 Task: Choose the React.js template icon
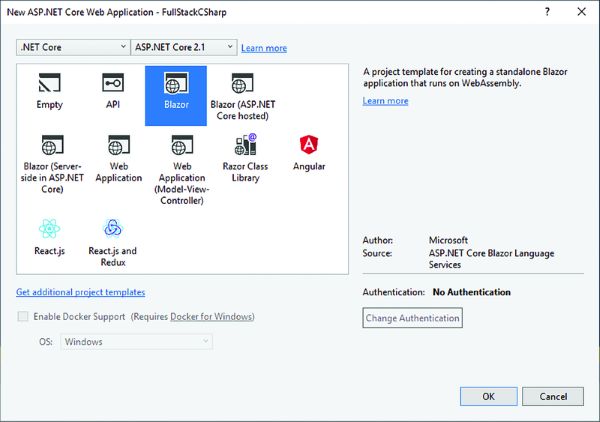click(x=49, y=230)
